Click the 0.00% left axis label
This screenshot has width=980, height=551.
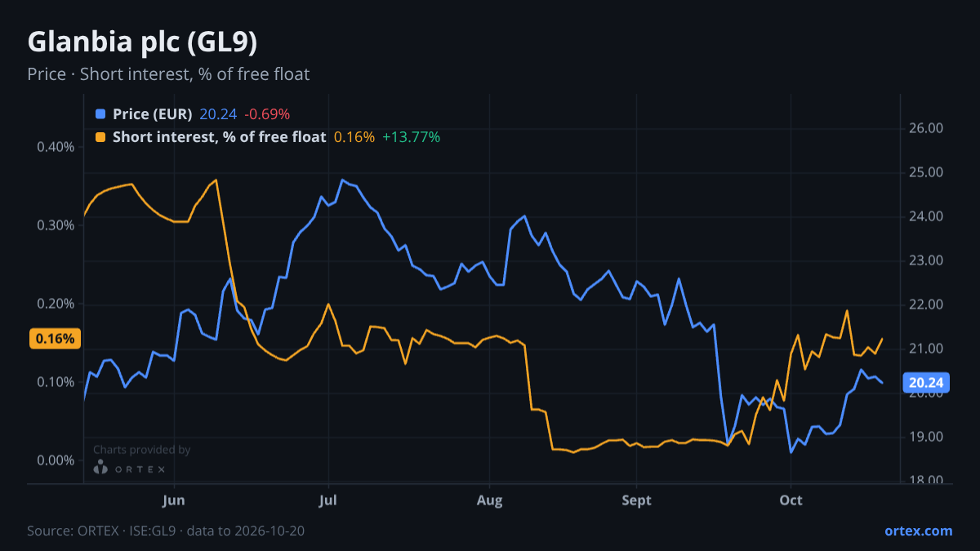56,460
